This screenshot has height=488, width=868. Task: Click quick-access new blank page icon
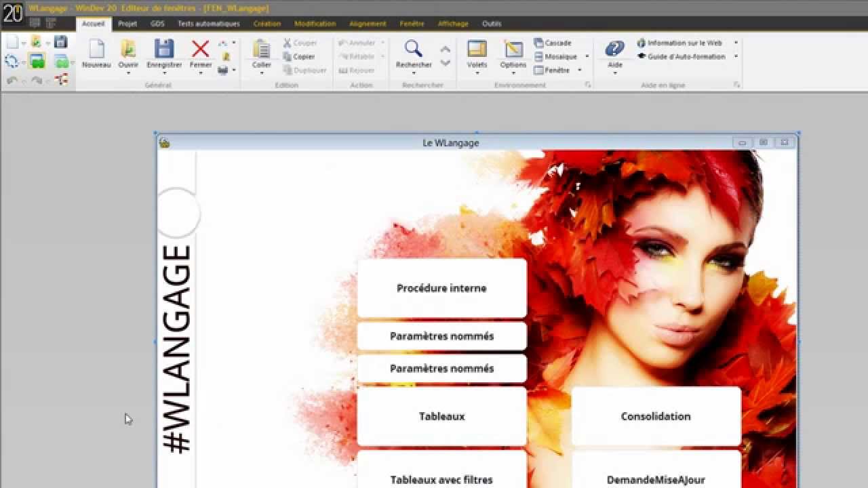[x=12, y=42]
